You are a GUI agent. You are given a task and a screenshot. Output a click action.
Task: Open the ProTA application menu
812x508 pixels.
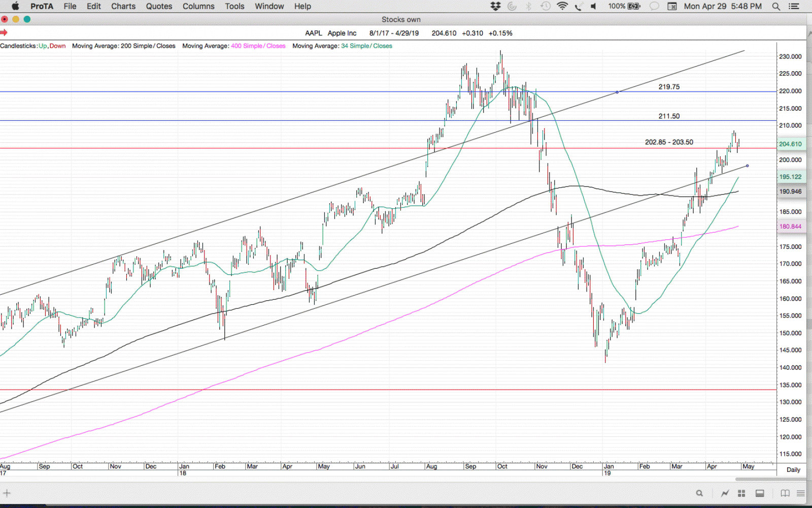click(42, 6)
